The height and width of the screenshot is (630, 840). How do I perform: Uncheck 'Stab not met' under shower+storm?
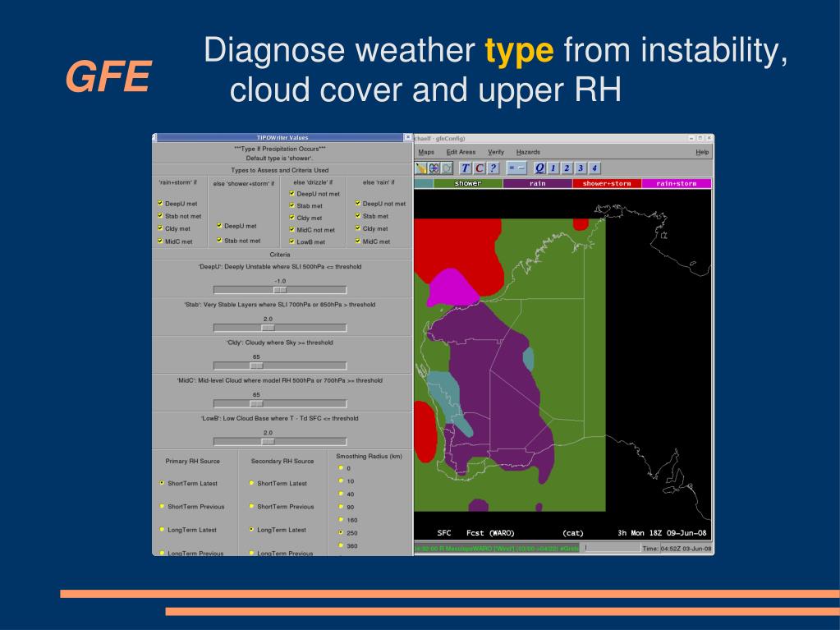pyautogui.click(x=219, y=241)
